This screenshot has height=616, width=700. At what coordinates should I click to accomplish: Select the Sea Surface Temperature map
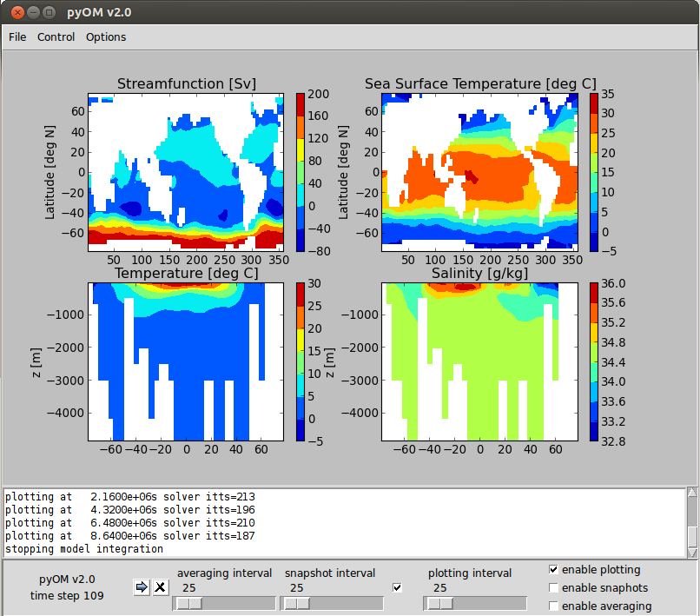480,172
